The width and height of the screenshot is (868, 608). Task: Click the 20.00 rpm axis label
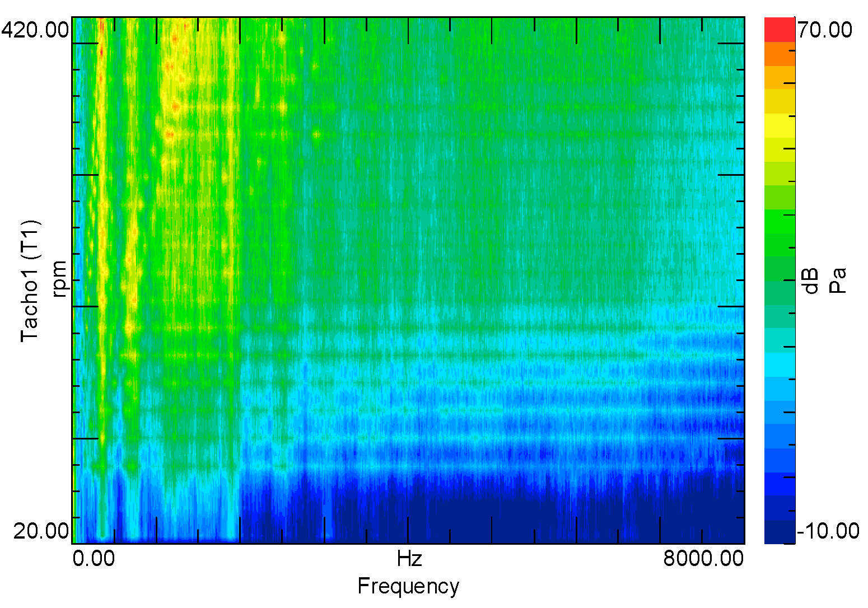(41, 530)
